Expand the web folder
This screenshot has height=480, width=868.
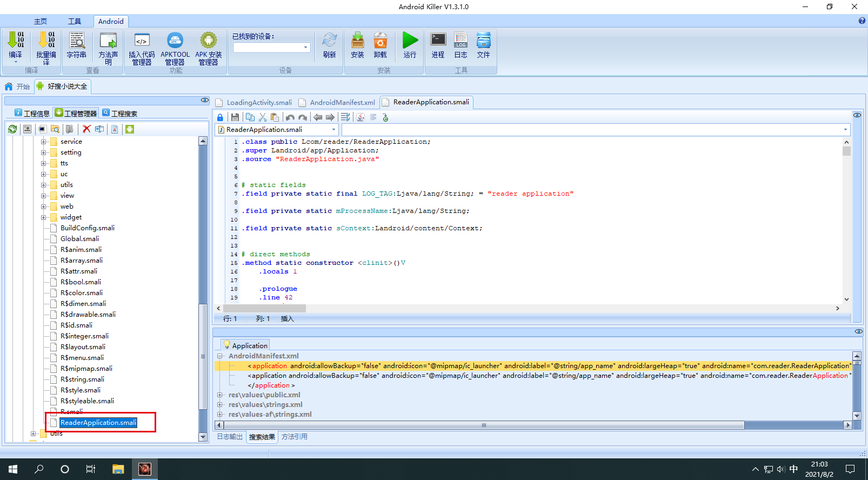tap(44, 206)
